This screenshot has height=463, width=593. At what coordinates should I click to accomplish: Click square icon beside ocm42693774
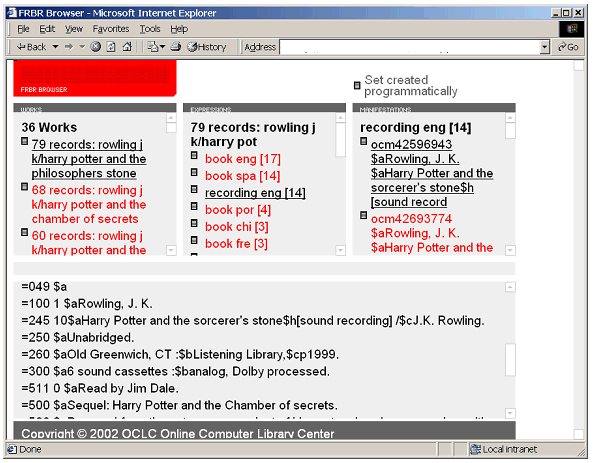point(364,216)
